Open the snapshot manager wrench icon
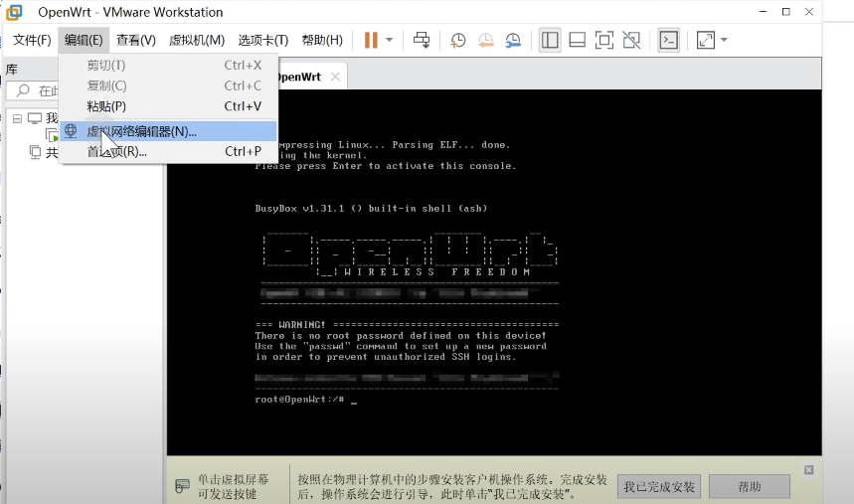Screen dimensions: 854x504 click(x=513, y=40)
